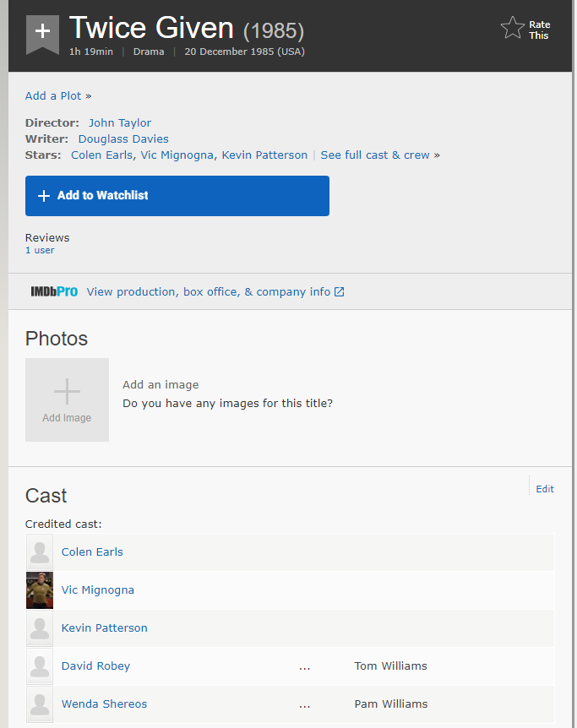Click the watchlist ribbon plus icon beside title
The image size is (577, 728).
(x=42, y=34)
